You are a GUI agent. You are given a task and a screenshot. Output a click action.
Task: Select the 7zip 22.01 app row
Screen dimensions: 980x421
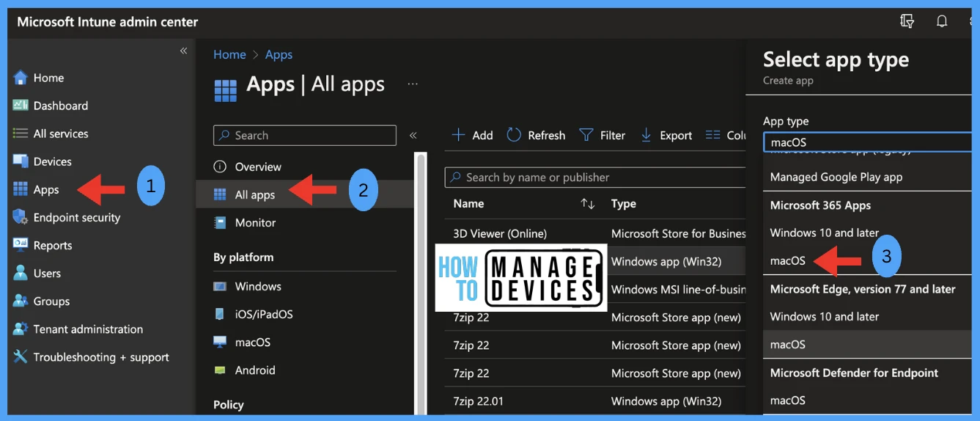point(595,401)
